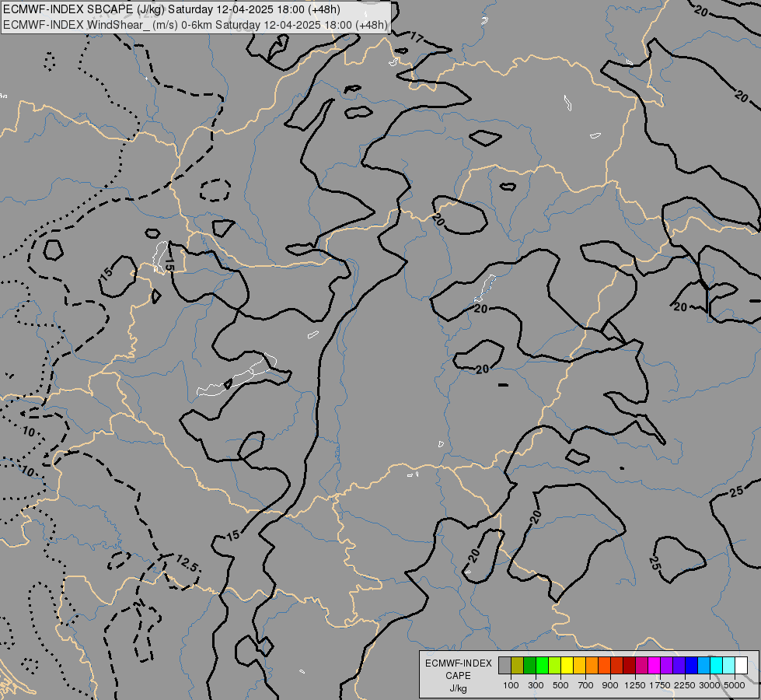Image resolution: width=761 pixels, height=700 pixels.
Task: Click the grey swatch in the CAPE legend
Action: tap(504, 665)
